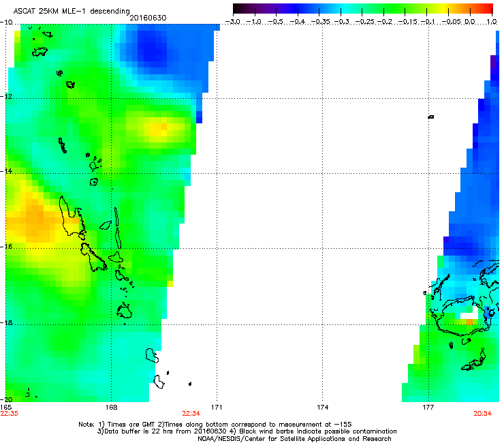Click the "-0.1" color scale label

point(428,22)
